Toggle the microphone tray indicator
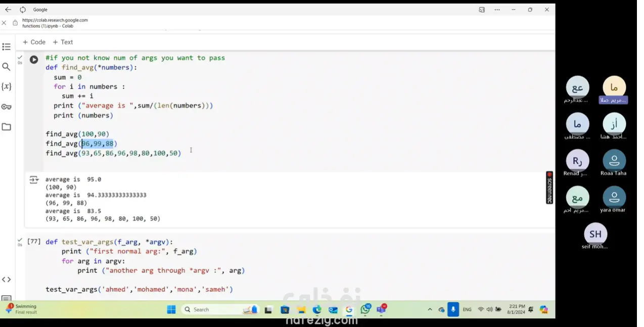 (x=453, y=309)
